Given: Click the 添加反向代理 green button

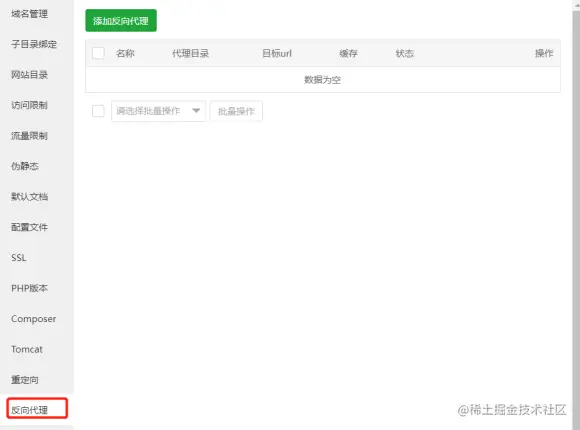Looking at the screenshot, I should click(121, 21).
